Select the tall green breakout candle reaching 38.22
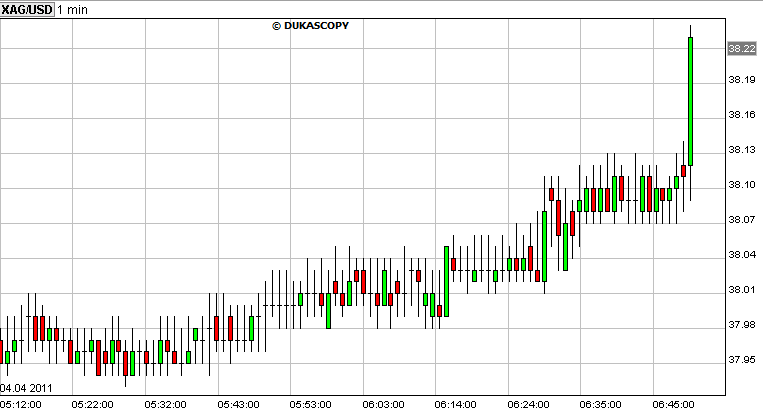 tap(690, 101)
